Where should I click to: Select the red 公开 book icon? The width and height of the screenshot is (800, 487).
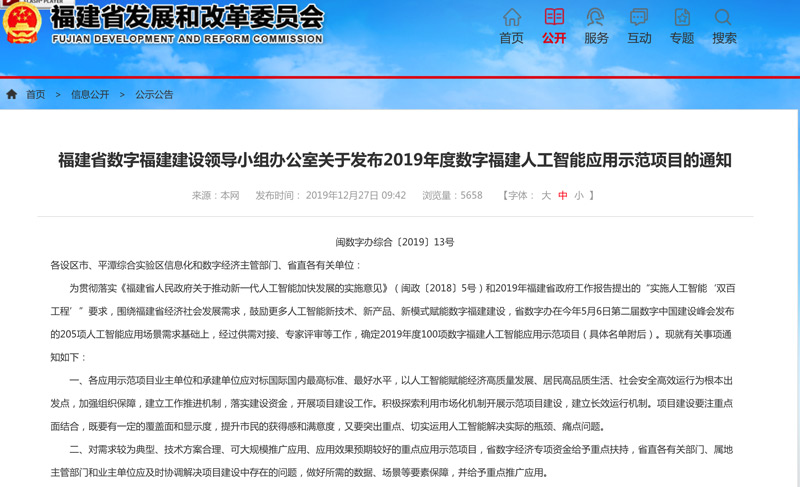click(554, 18)
